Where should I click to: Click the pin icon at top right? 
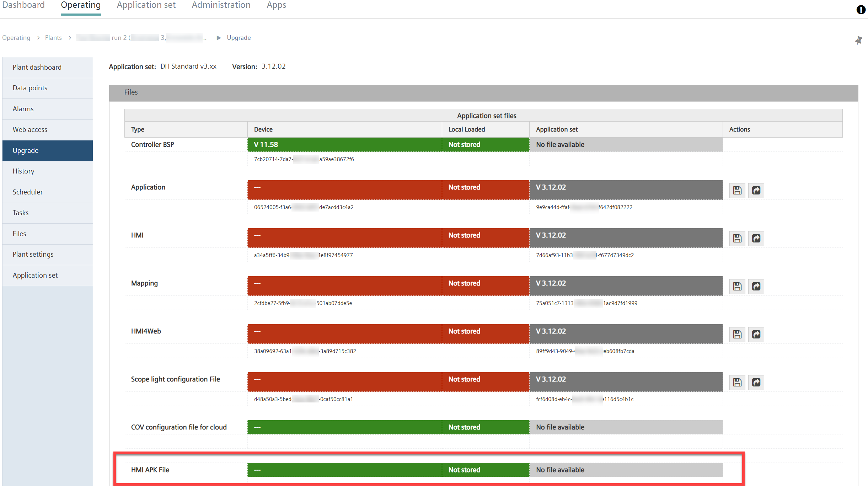(858, 40)
